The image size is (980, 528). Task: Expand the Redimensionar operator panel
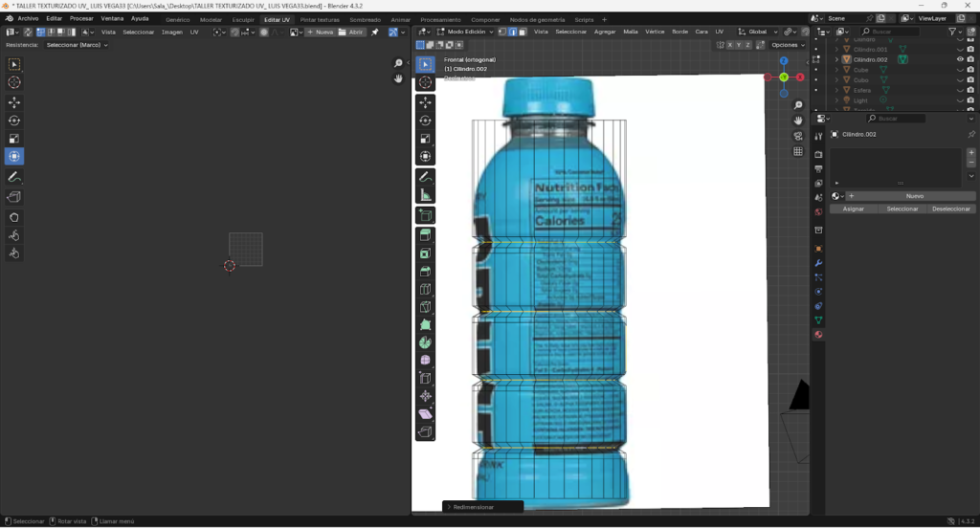click(x=482, y=507)
